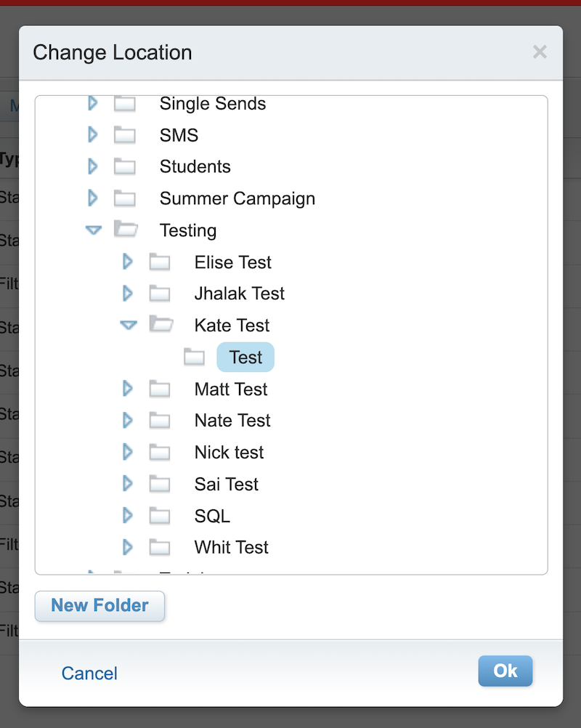Click the open folder icon for Testing

126,230
